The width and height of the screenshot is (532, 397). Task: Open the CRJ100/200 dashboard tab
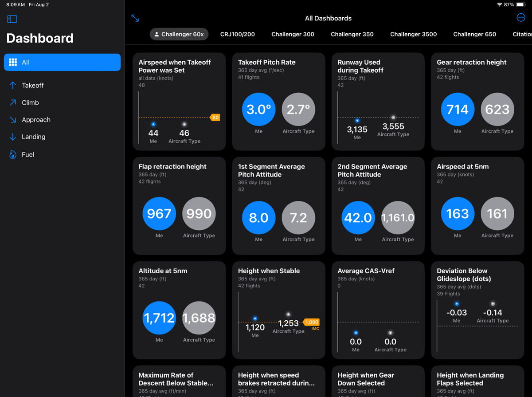[x=238, y=34]
